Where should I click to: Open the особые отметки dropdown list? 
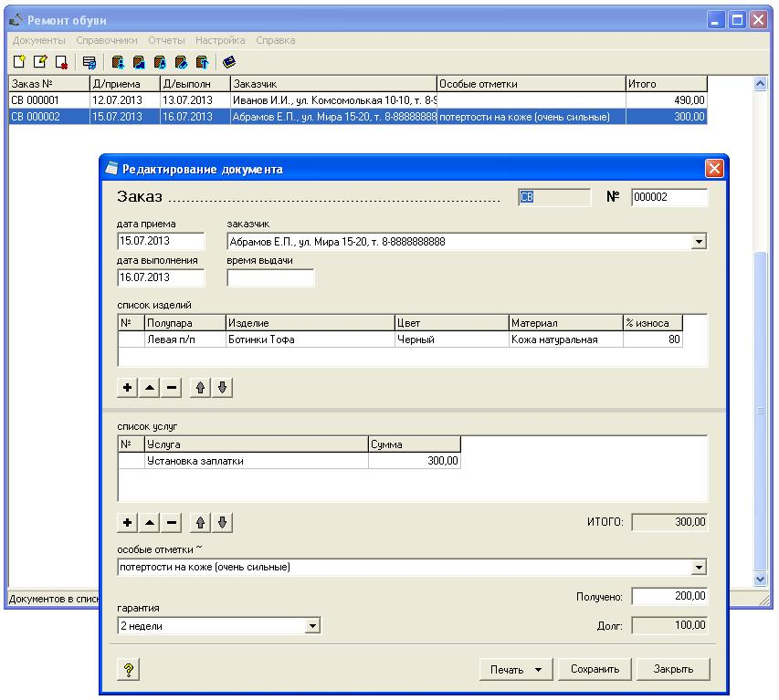[700, 568]
